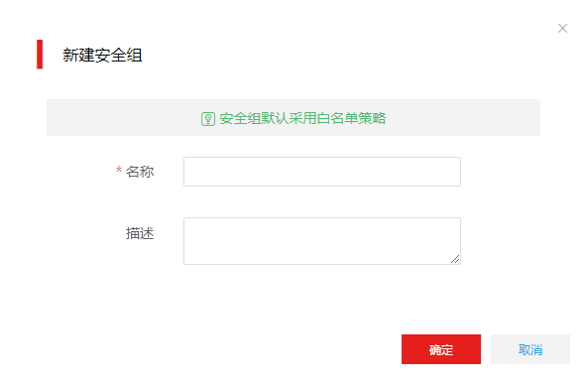Click the green lightbulb tip icon
Screen dimensions: 588x384
pyautogui.click(x=208, y=119)
